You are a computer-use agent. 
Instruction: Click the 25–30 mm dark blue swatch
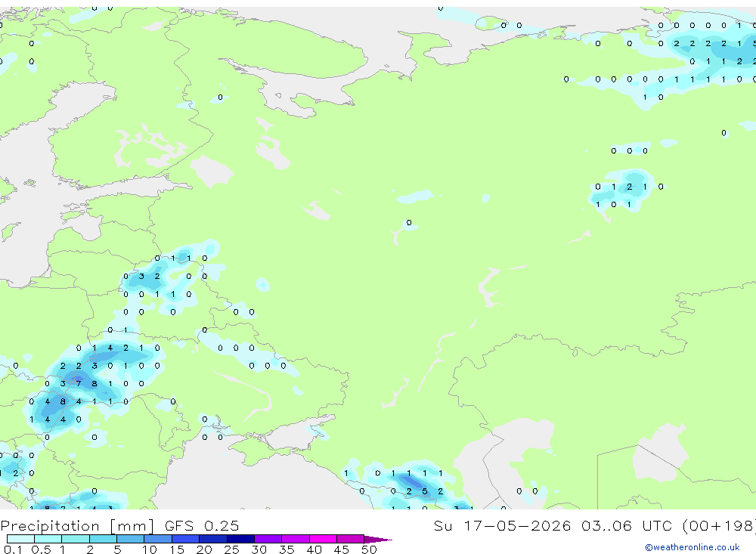240,539
